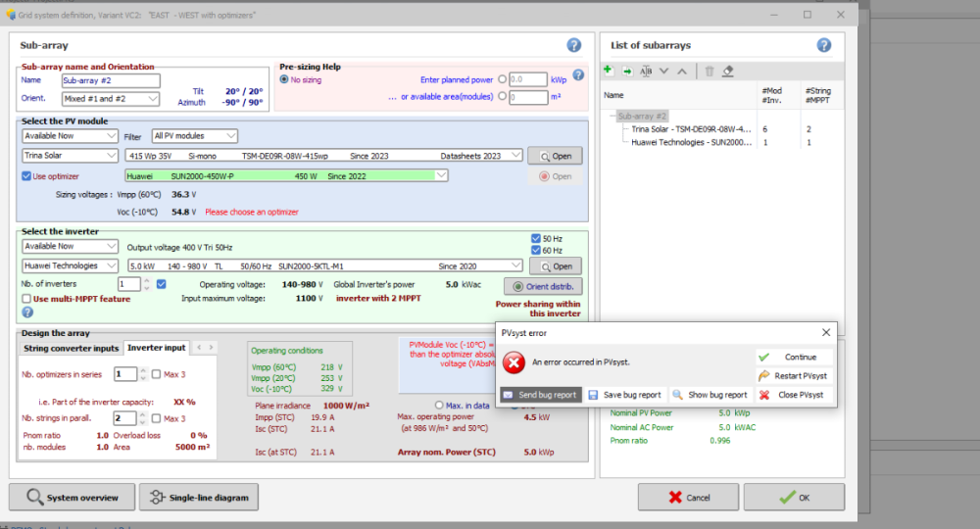This screenshot has height=529, width=980.
Task: Add a new subarray with green plus icon
Action: (608, 71)
